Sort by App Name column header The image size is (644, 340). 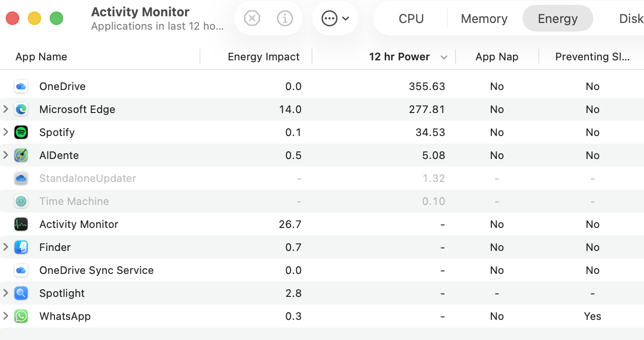[x=41, y=57]
